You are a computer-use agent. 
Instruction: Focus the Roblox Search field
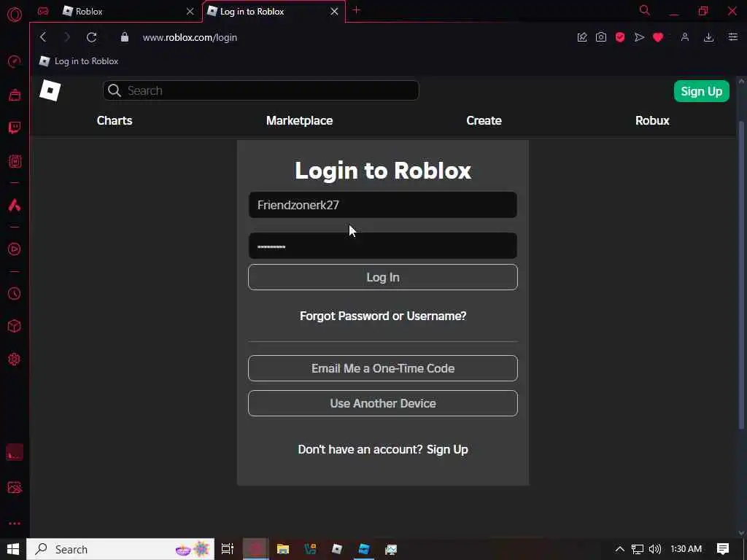click(260, 90)
